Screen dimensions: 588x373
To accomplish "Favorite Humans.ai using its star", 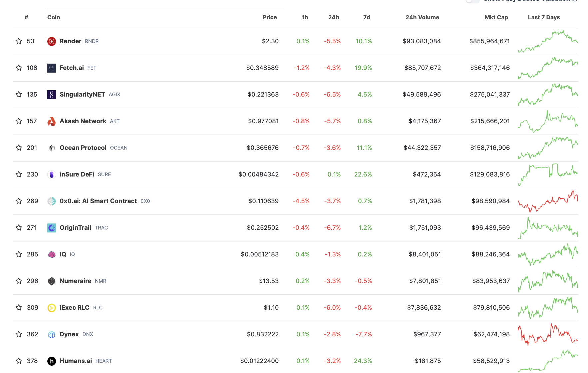I will (x=19, y=361).
